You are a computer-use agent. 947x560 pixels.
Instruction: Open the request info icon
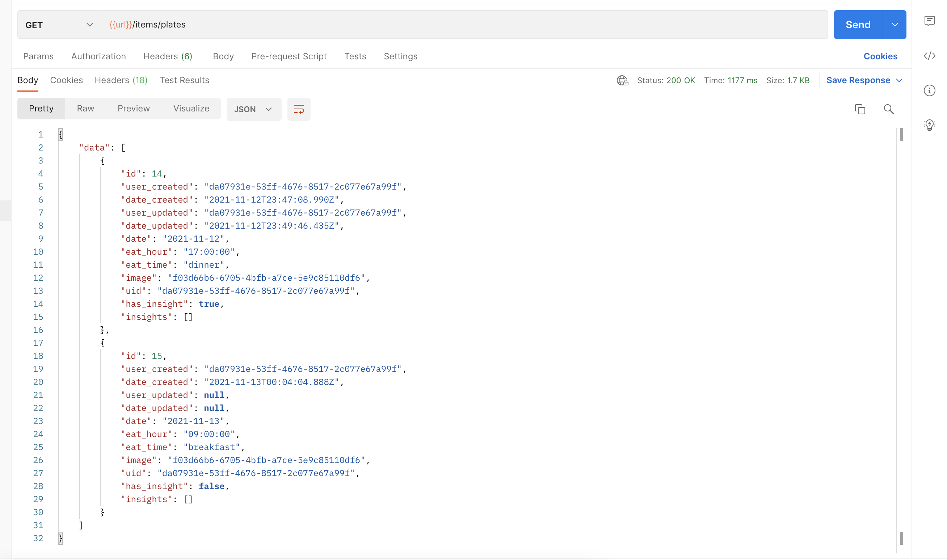(x=929, y=90)
